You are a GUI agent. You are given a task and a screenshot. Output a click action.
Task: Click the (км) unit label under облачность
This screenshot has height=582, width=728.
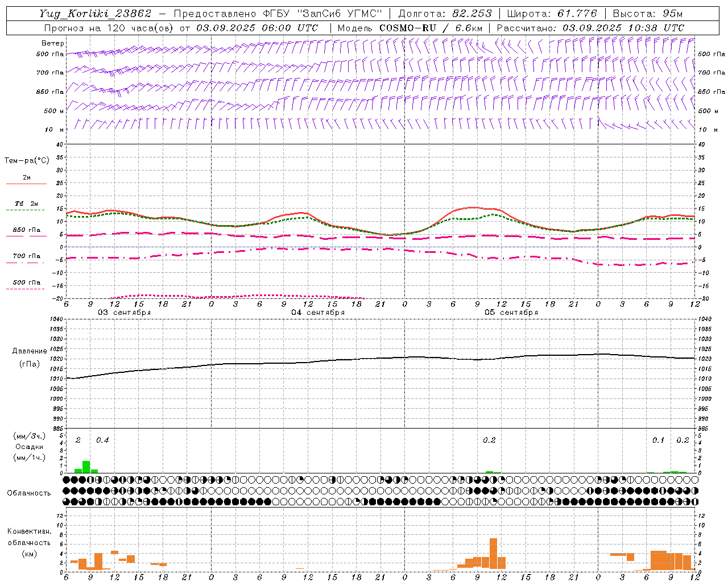[29, 554]
